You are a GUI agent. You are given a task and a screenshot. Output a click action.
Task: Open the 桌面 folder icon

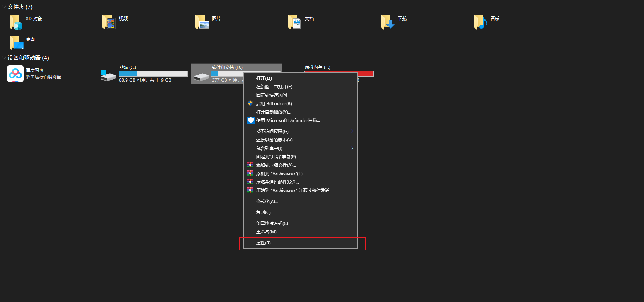pyautogui.click(x=16, y=43)
